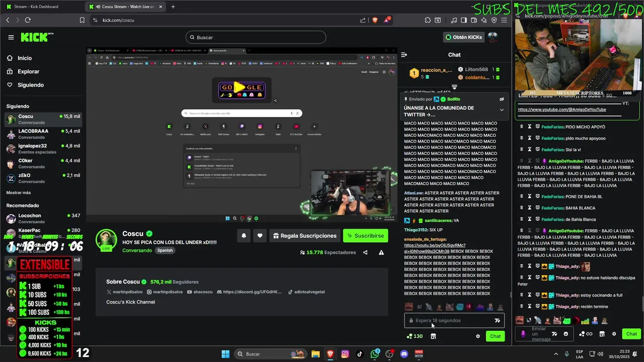The width and height of the screenshot is (644, 362).
Task: Open the Brave Wallet icon
Action: coord(473,20)
